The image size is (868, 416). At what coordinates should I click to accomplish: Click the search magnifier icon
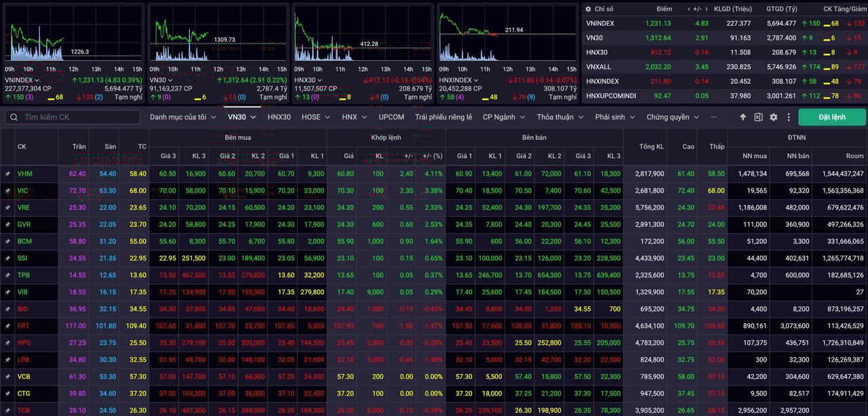[14, 117]
